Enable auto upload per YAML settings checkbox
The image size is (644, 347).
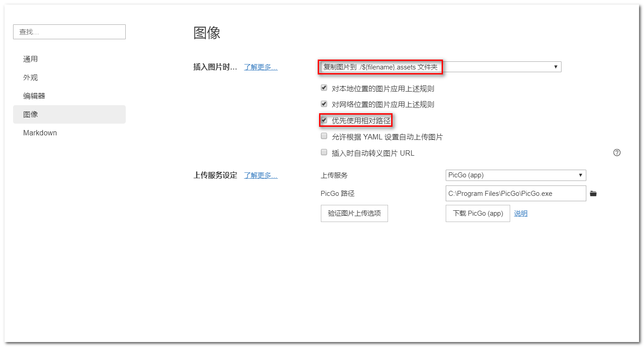tap(324, 136)
